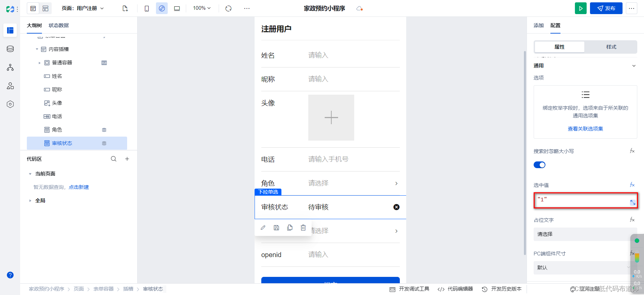Click the cloud sync status icon
The width and height of the screenshot is (644, 295).
[360, 8]
